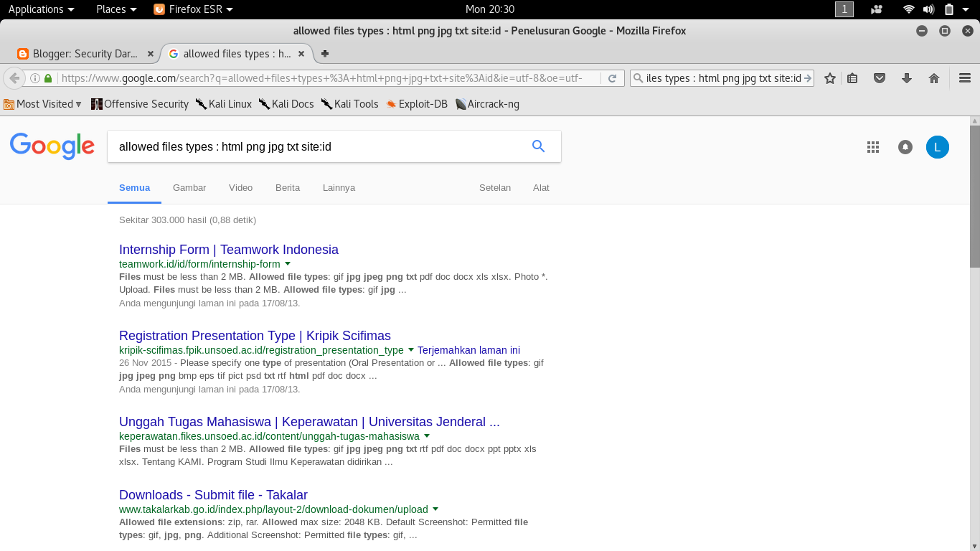Expand the Most Visited bookmarks dropdown
This screenshot has width=980, height=551.
[x=43, y=104]
